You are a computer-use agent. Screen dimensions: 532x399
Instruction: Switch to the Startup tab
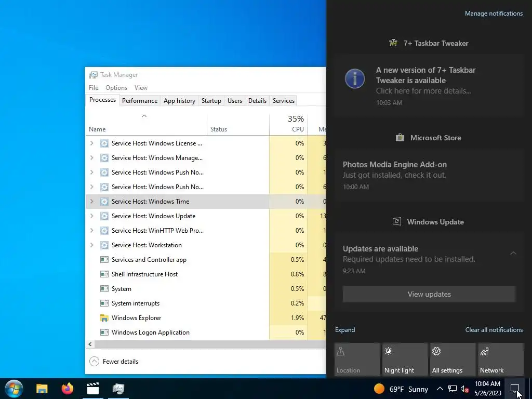click(211, 101)
